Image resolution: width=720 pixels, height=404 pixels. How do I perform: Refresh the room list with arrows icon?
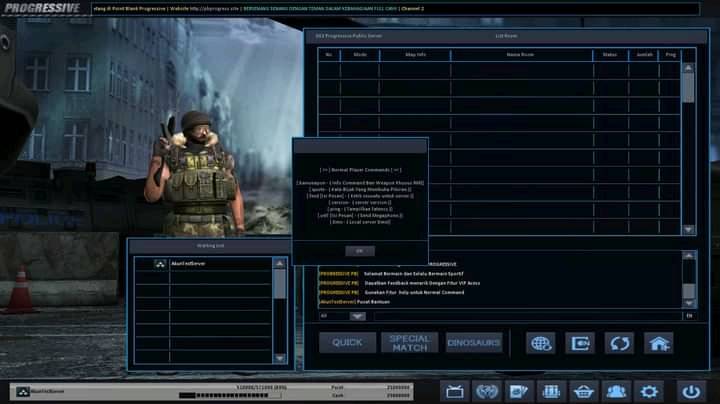click(619, 343)
